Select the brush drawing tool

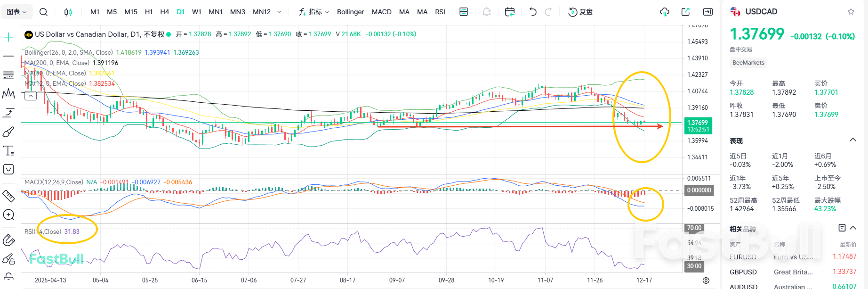[x=8, y=132]
